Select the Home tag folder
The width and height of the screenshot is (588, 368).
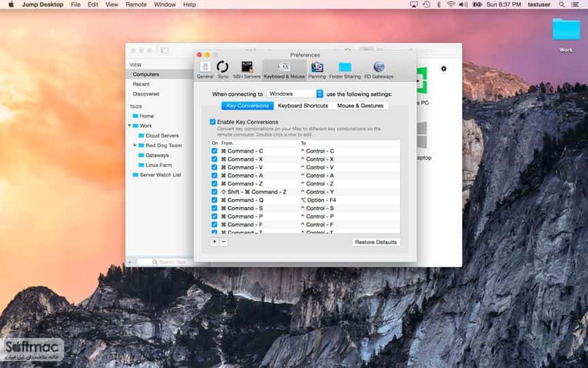coord(147,116)
